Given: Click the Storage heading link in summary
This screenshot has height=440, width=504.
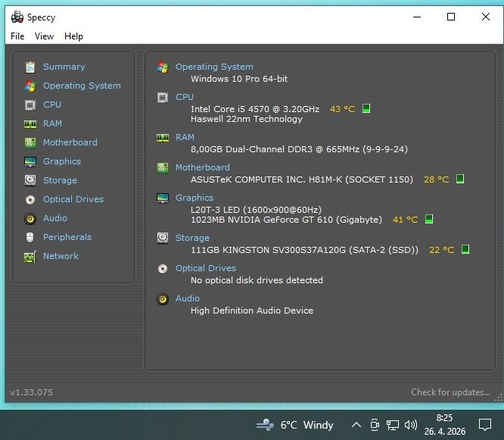Looking at the screenshot, I should pos(192,238).
